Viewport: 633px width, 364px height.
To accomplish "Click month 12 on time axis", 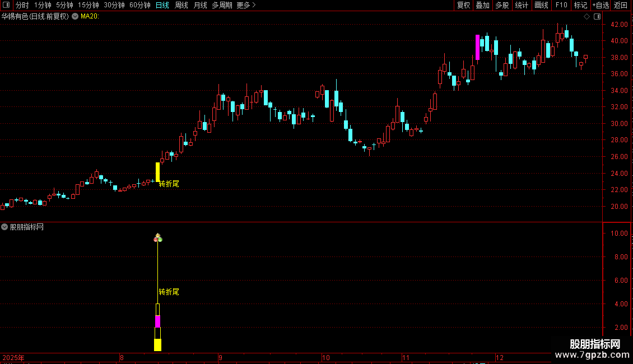I will 500,357.
